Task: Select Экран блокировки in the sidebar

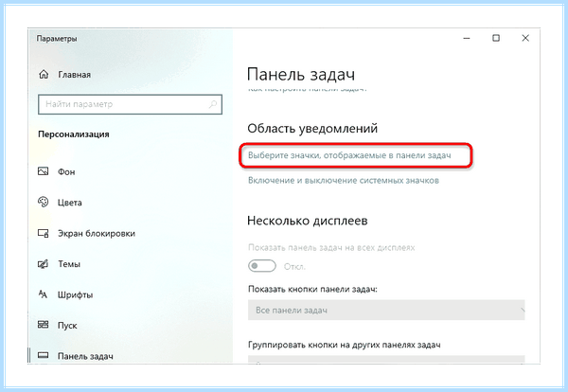Action: [x=97, y=233]
